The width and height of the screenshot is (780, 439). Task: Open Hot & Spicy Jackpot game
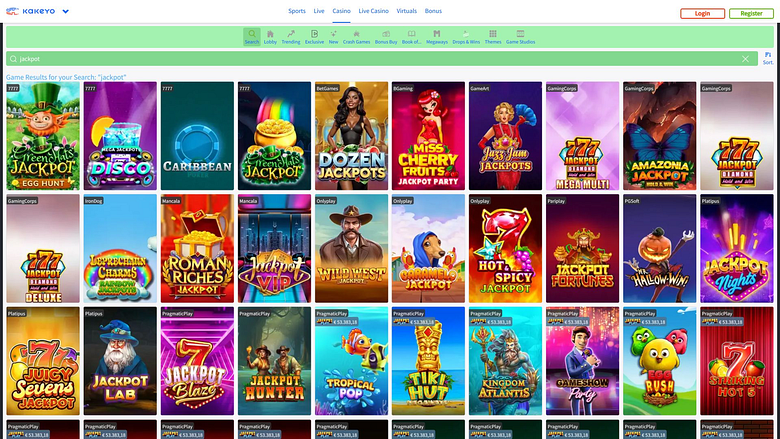(x=505, y=249)
